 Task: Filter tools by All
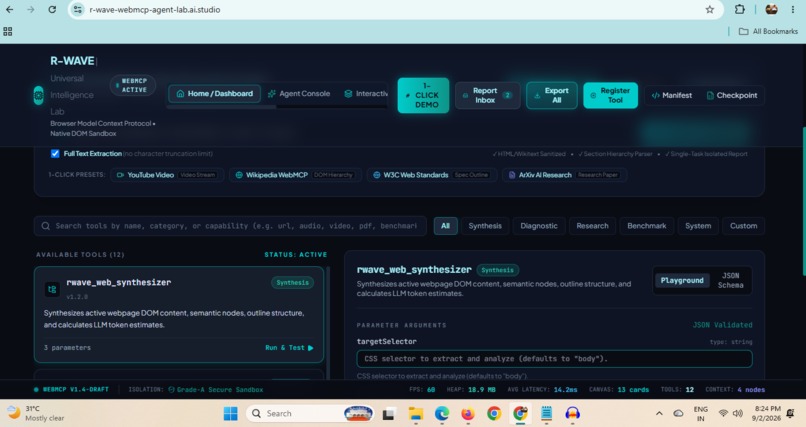[x=445, y=226]
